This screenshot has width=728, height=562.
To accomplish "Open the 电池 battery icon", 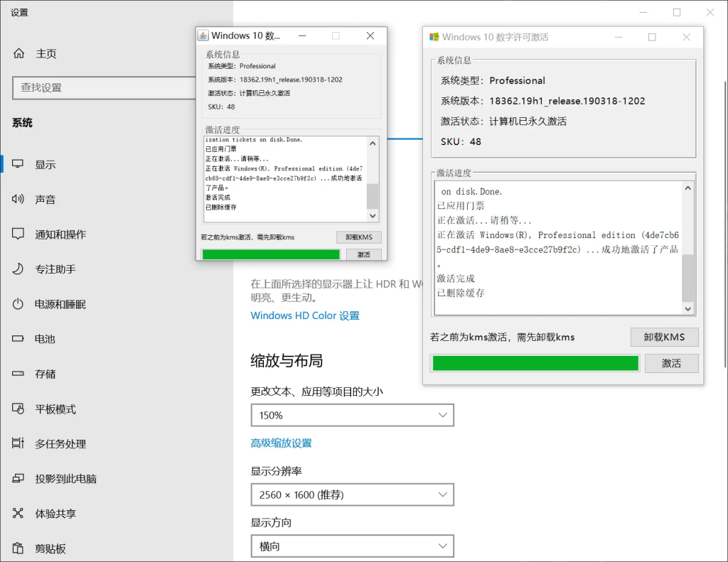I will [x=18, y=339].
